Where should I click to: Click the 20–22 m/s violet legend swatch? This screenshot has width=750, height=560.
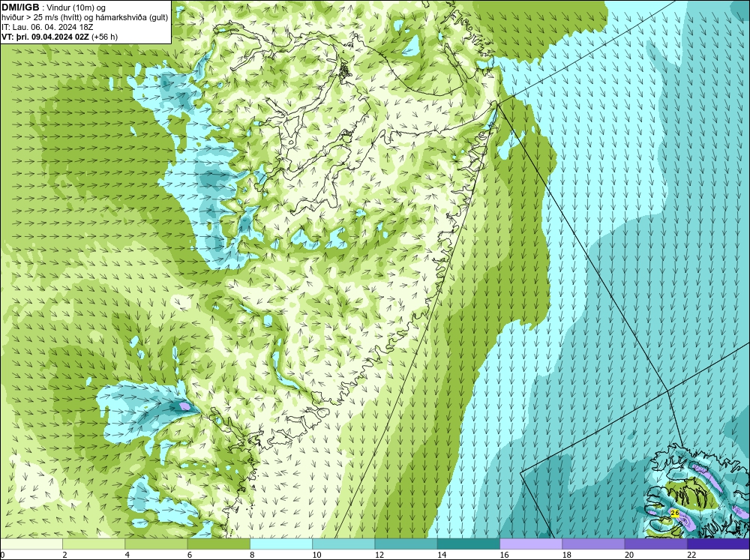click(655, 544)
